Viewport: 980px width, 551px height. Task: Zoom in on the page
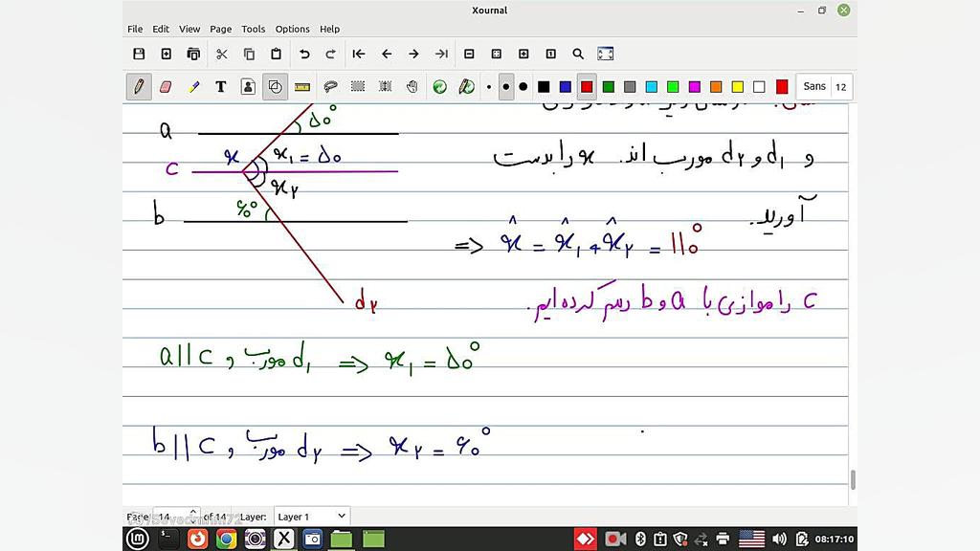click(x=523, y=54)
